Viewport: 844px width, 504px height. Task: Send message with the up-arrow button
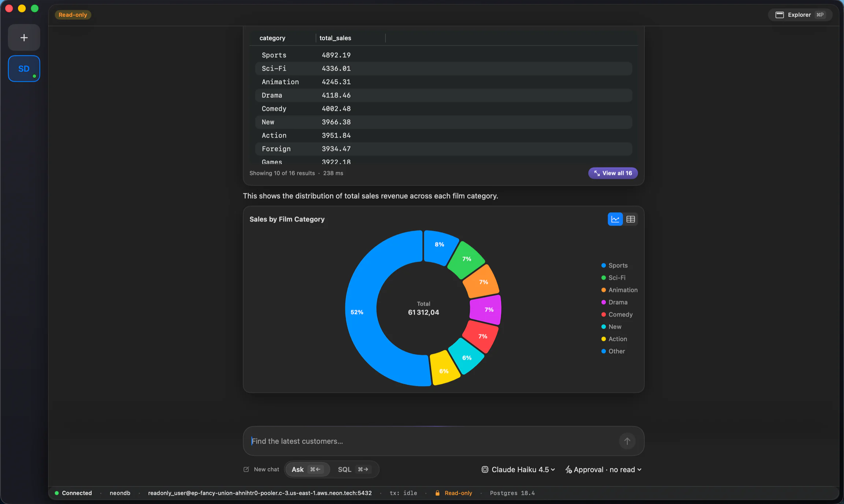(x=627, y=441)
